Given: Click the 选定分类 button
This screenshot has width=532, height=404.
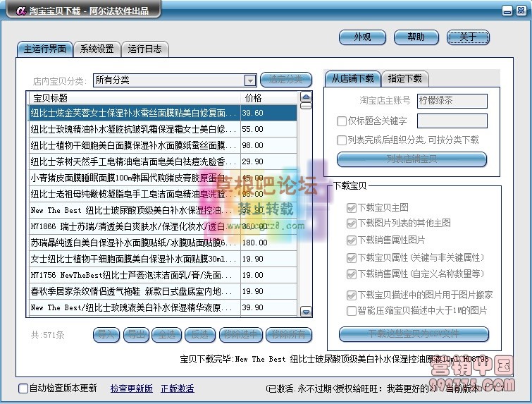Looking at the screenshot, I should (x=285, y=80).
